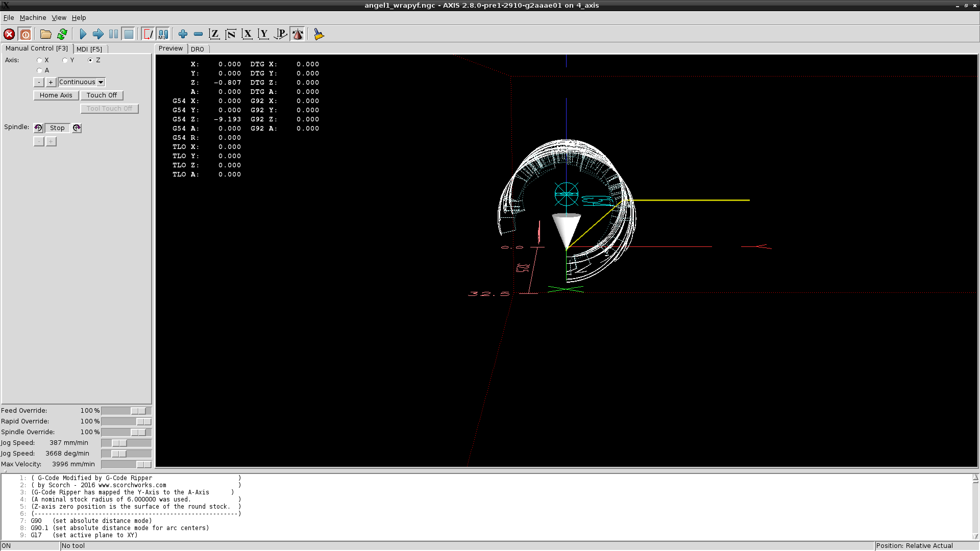Click the Touch Off button

[102, 95]
